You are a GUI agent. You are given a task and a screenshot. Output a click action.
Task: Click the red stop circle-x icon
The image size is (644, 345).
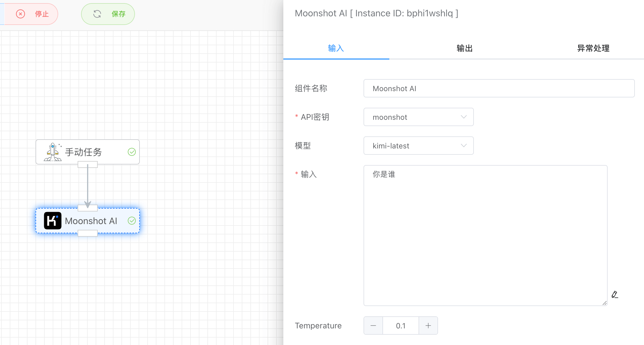pos(20,14)
